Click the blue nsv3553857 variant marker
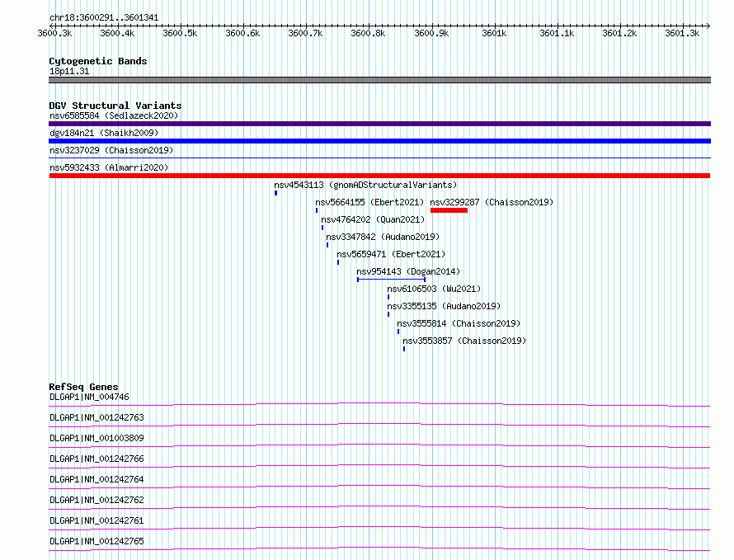The image size is (734, 560). pos(404,349)
